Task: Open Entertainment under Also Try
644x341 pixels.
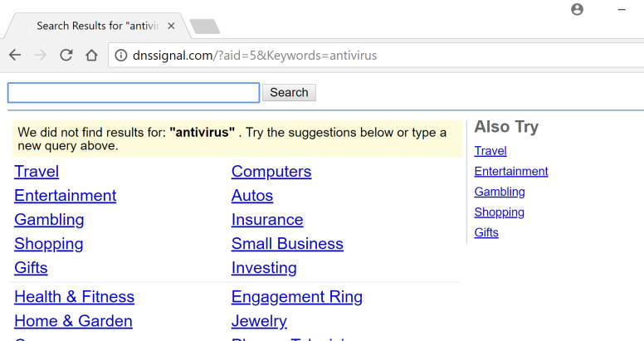Action: tap(511, 172)
